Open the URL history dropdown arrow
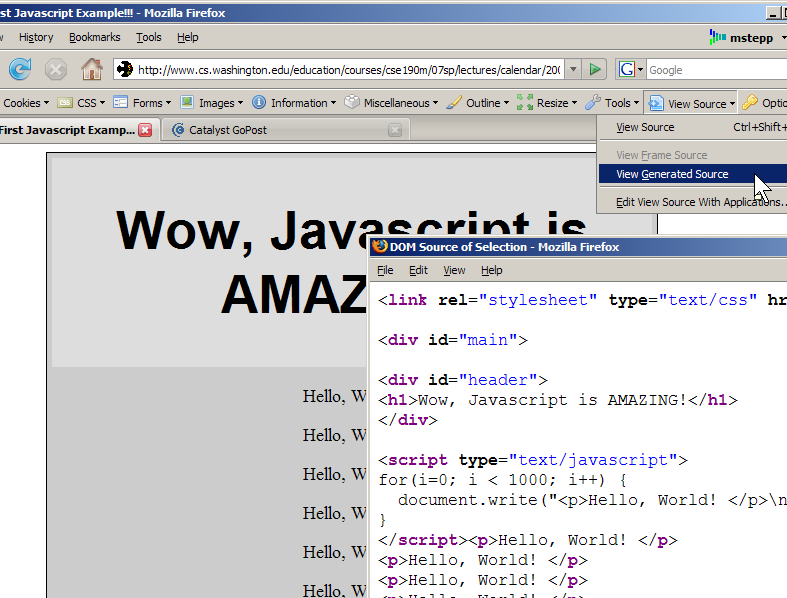 [573, 69]
